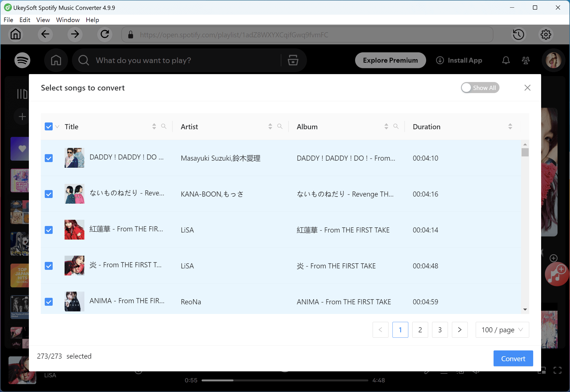Click the playback progress bar
This screenshot has width=570, height=392.
tap(285, 380)
